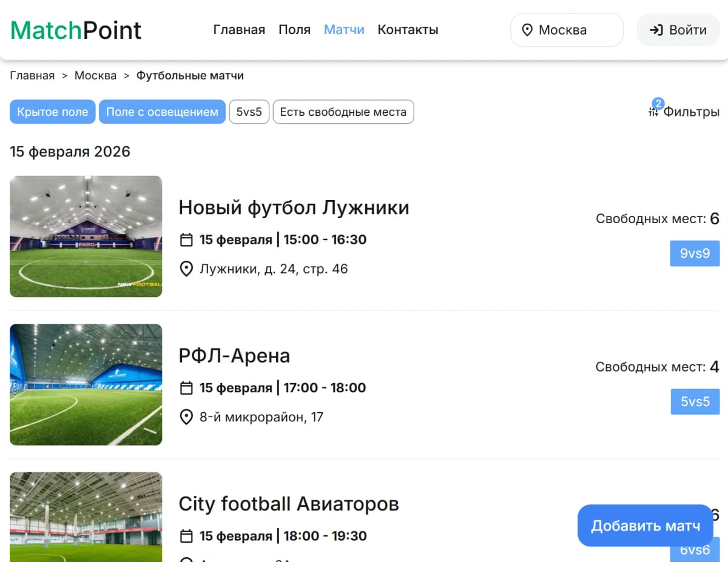This screenshot has height=562, width=728.
Task: Open the РФЛ-Арена field thumbnail
Action: 86,384
